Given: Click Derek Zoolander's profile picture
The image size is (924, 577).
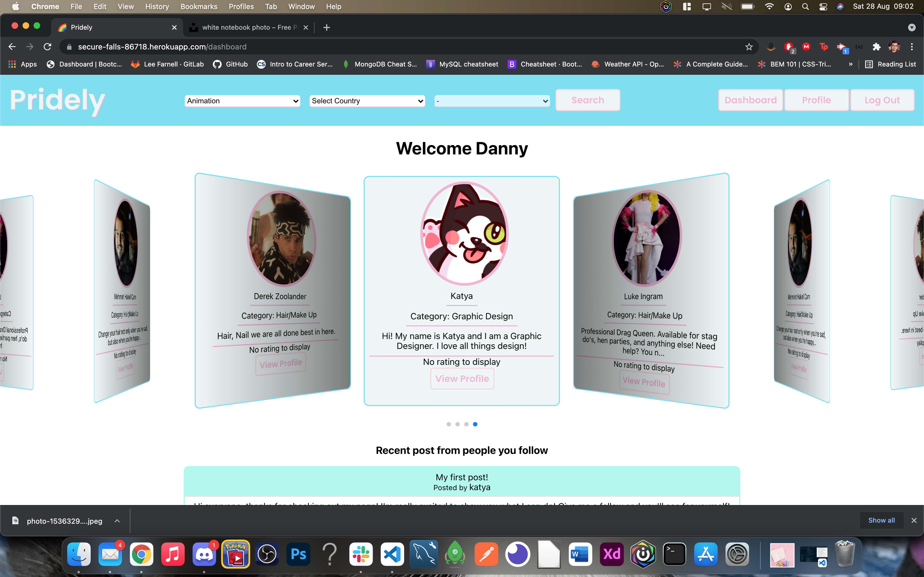Looking at the screenshot, I should point(281,239).
